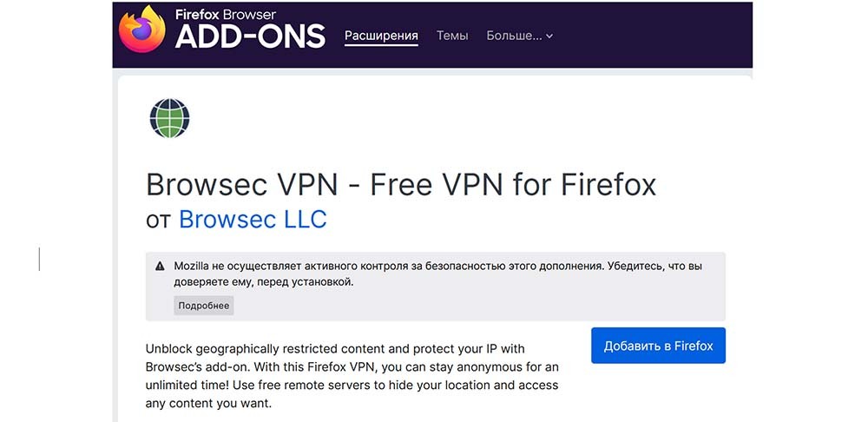Click the Browsec add-on description paragraph

click(352, 376)
